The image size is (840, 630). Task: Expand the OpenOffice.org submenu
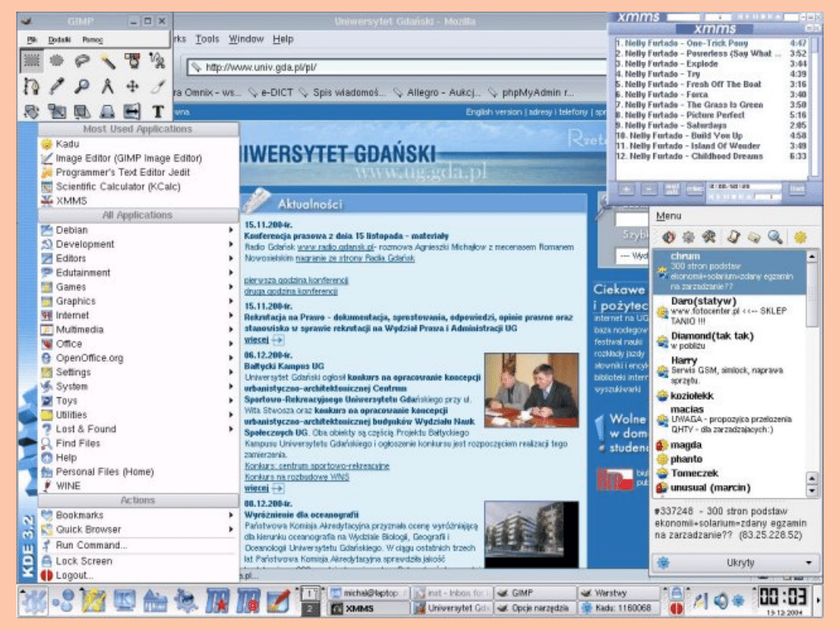(x=138, y=358)
